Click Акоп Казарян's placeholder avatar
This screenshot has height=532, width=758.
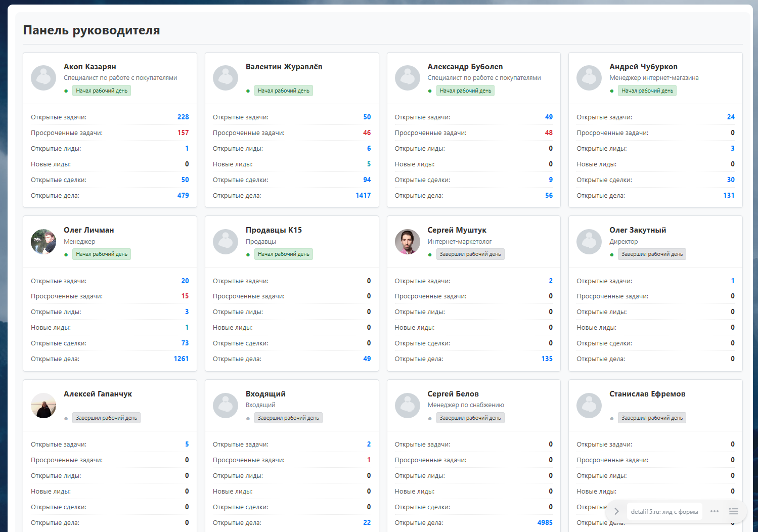pos(43,78)
